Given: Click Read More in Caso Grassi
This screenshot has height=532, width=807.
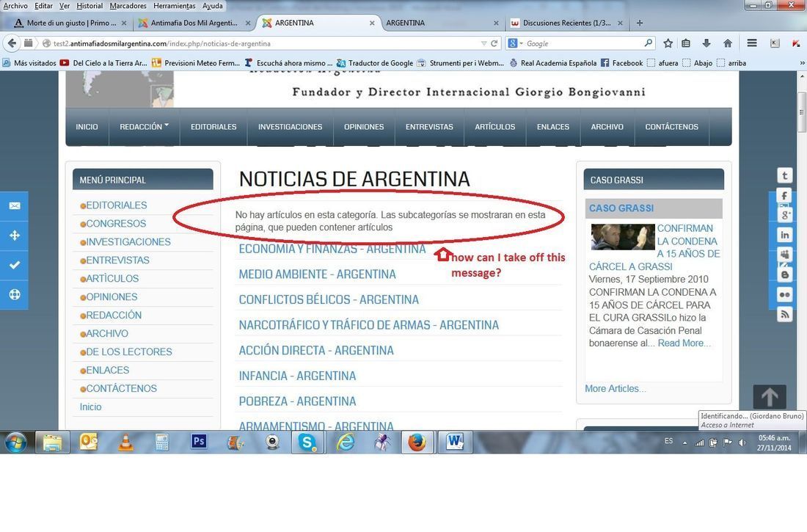Looking at the screenshot, I should pos(684,343).
